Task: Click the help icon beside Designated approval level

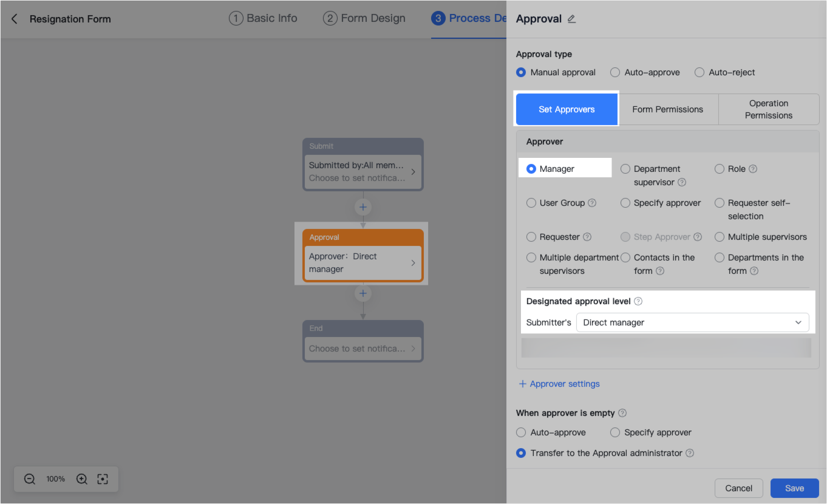Action: tap(638, 301)
